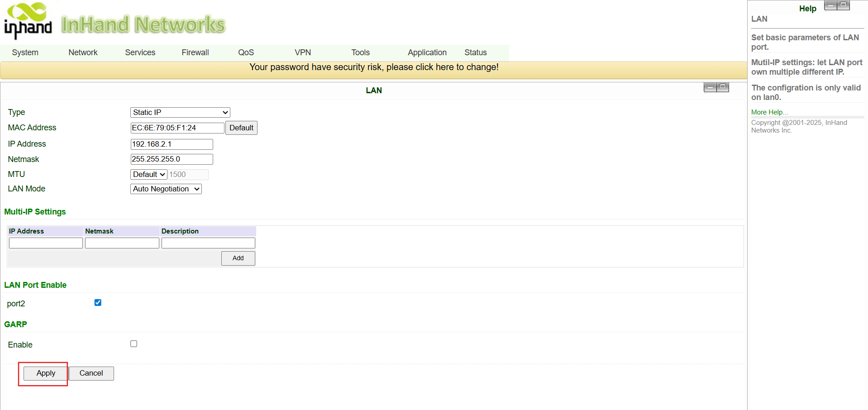
Task: Toggle the port2 LAN port checkbox
Action: pyautogui.click(x=98, y=303)
